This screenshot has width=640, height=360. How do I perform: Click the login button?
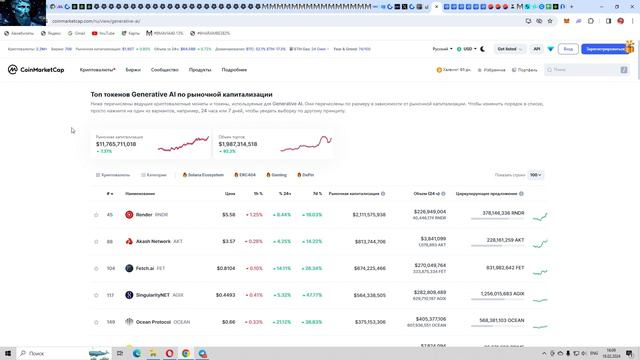coord(568,49)
